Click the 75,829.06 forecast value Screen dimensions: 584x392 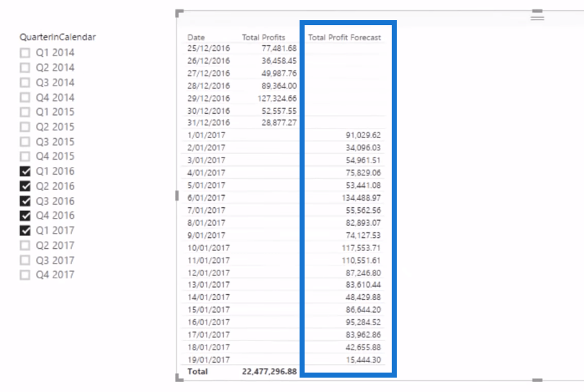[x=363, y=173]
